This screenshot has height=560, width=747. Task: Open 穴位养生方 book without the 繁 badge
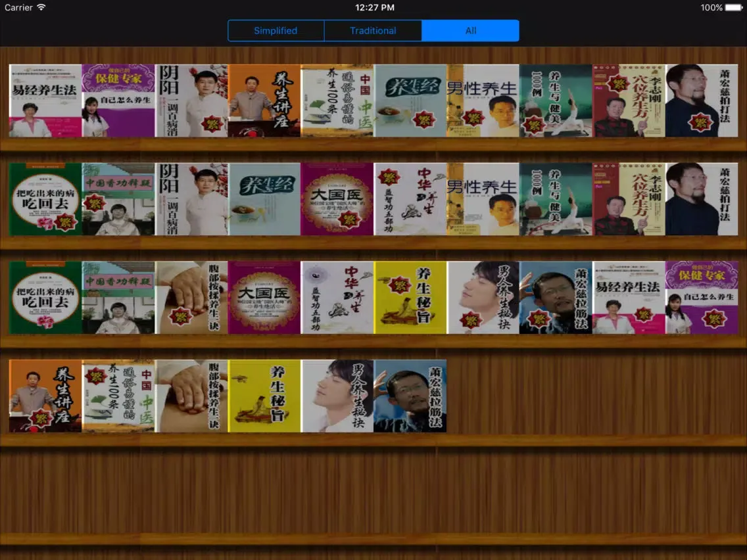(x=629, y=199)
